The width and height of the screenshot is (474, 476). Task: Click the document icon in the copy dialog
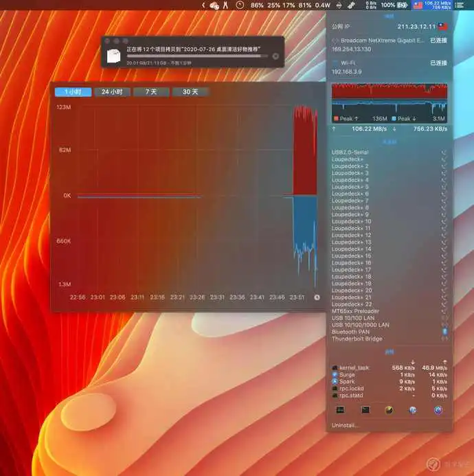113,56
